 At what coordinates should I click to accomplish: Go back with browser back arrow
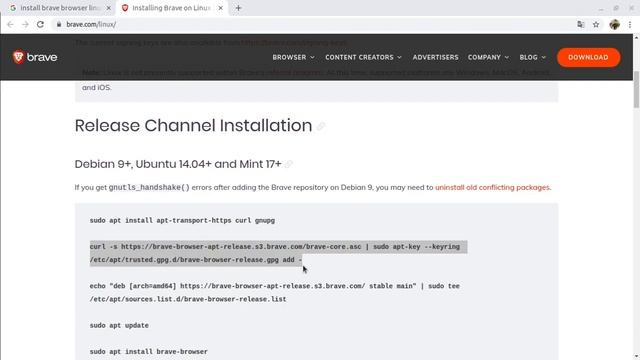(x=10, y=24)
